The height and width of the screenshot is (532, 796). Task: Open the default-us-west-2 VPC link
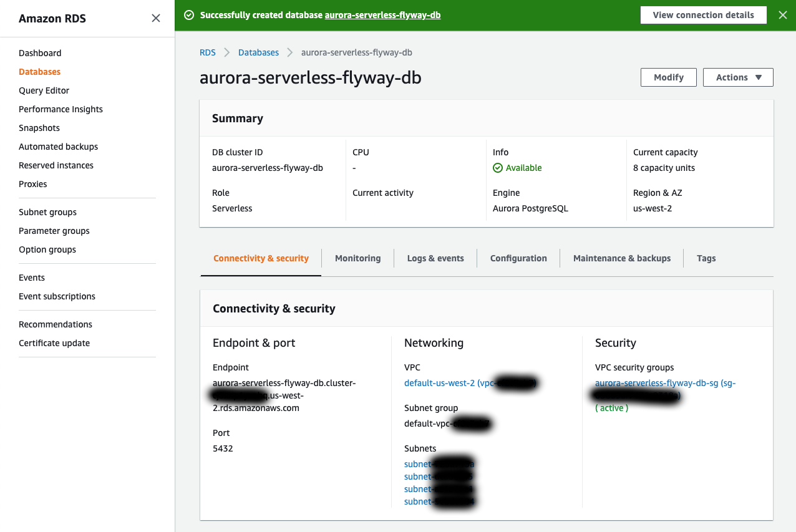470,383
